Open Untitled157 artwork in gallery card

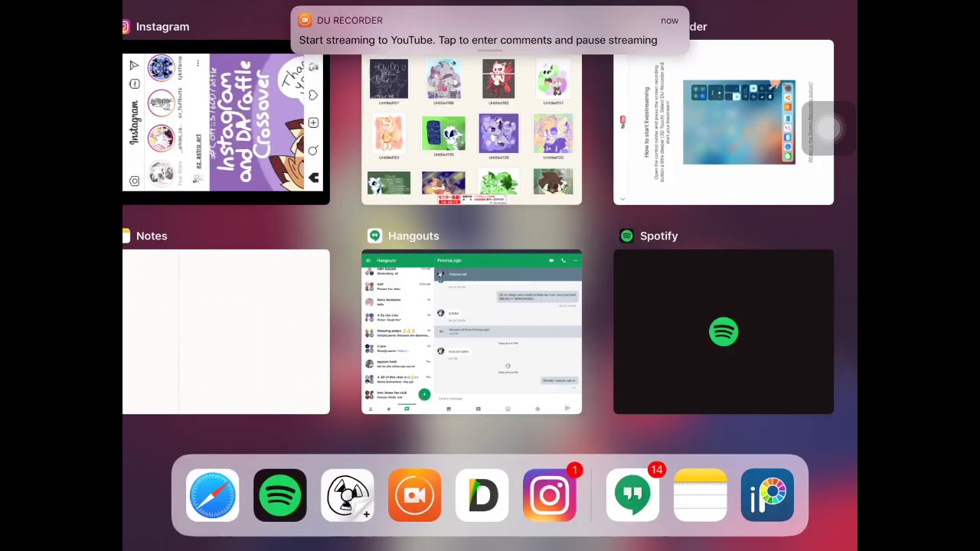(x=553, y=80)
